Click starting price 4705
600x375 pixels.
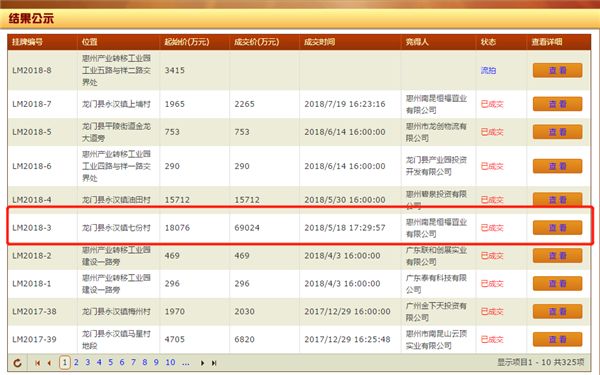pyautogui.click(x=175, y=339)
